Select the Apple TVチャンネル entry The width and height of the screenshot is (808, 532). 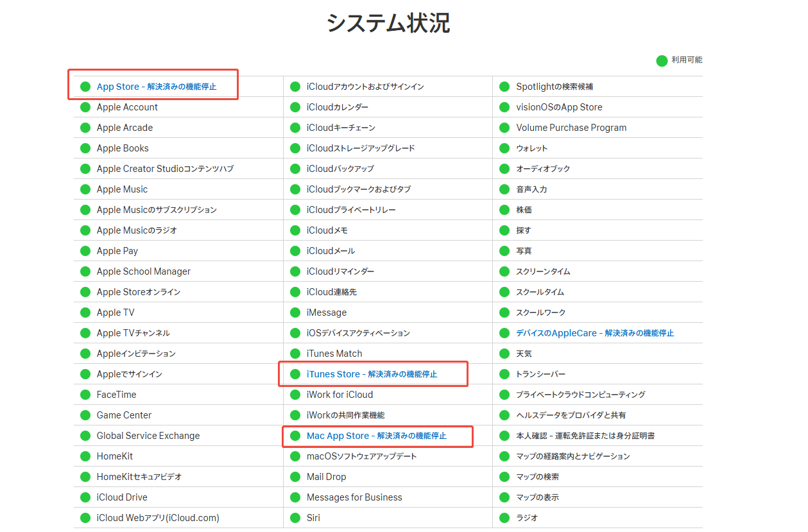pyautogui.click(x=133, y=333)
